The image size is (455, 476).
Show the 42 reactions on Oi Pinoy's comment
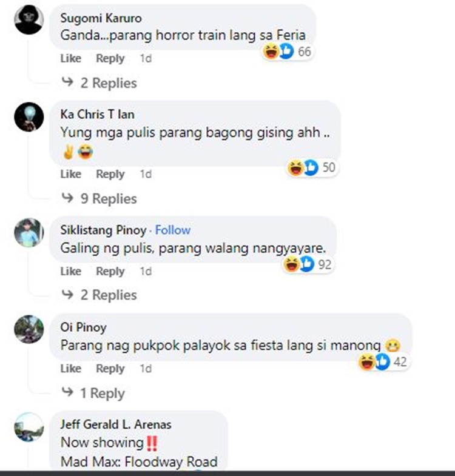click(383, 361)
